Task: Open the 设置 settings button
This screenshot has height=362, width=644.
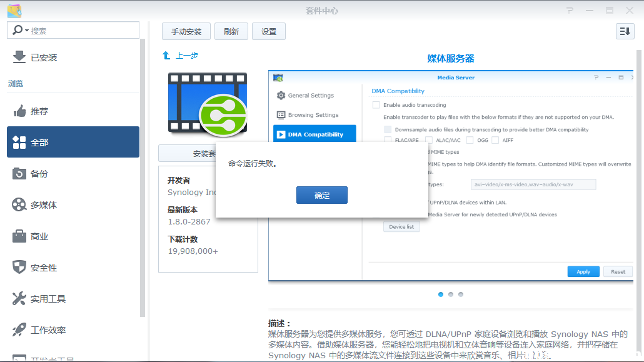Action: click(269, 32)
